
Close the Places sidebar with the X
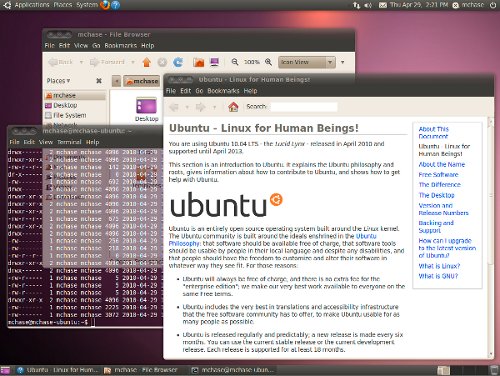[x=99, y=81]
